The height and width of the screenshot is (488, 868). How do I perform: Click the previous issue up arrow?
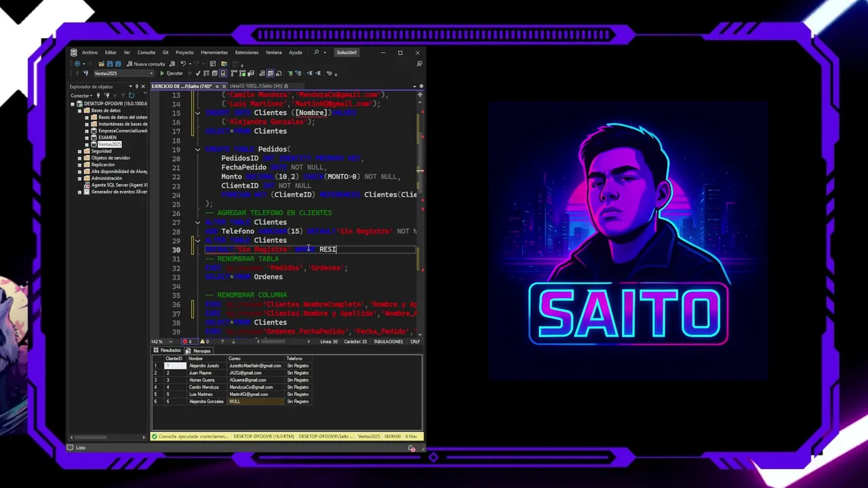tap(222, 342)
